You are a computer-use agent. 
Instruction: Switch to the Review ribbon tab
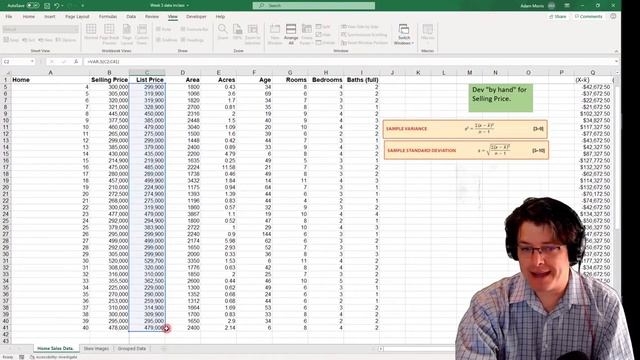pos(152,17)
